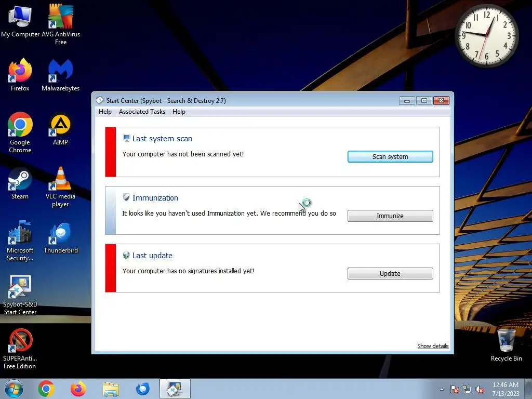Select the My Computer desktop icon
This screenshot has height=399, width=532.
(x=20, y=21)
